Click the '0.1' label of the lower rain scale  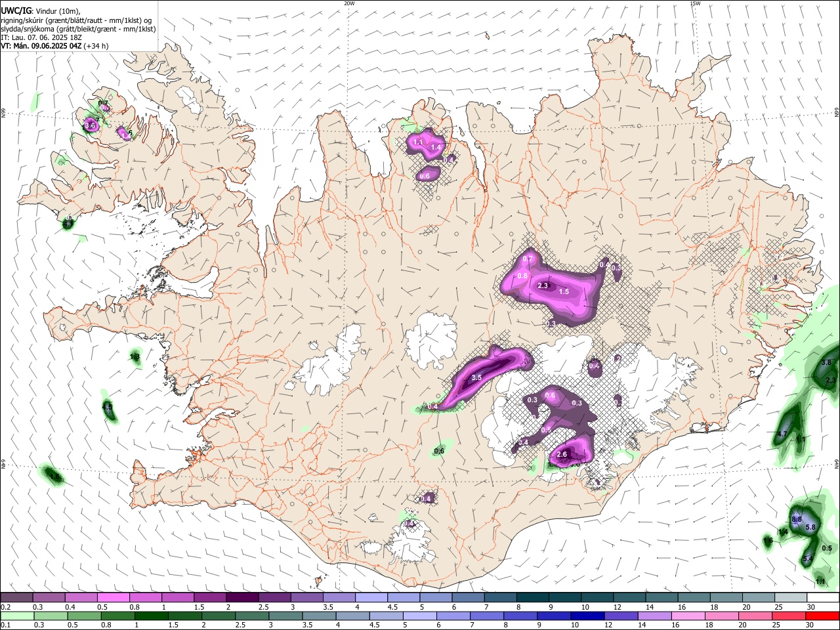point(5,625)
